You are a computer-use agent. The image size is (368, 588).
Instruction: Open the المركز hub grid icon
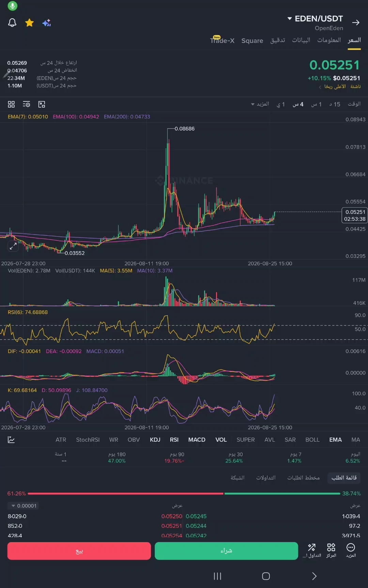[x=331, y=550]
